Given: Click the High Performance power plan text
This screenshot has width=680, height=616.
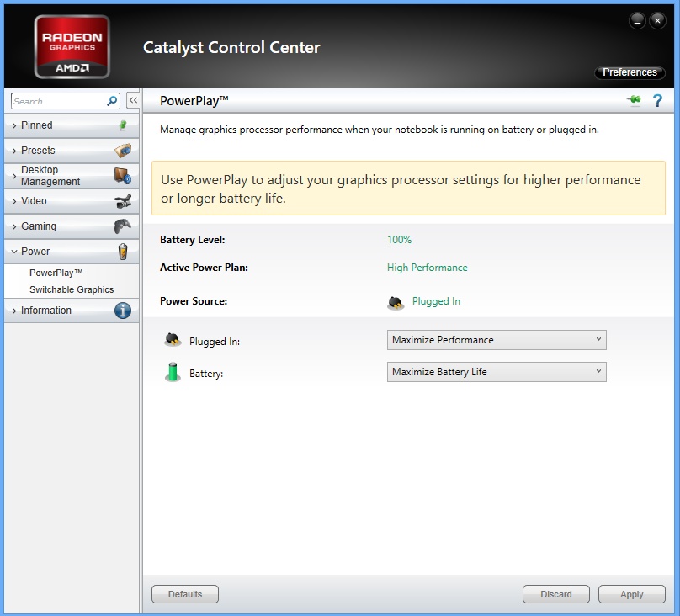Looking at the screenshot, I should click(x=428, y=268).
